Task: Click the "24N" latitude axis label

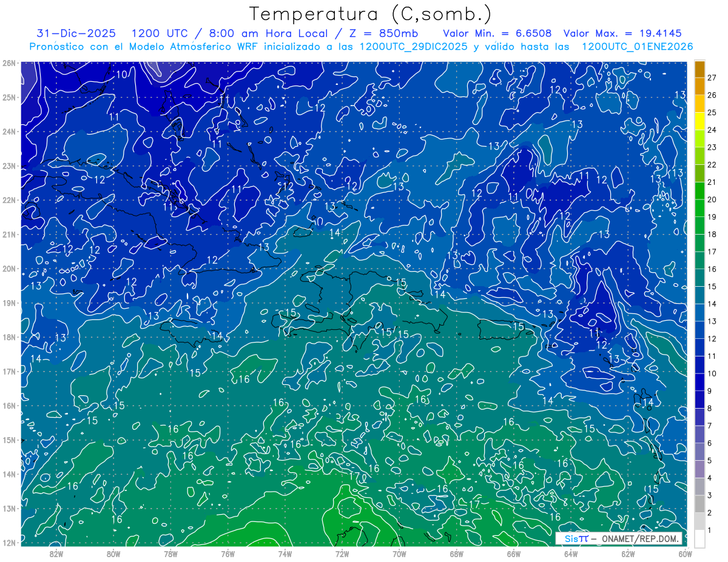Action: (9, 132)
